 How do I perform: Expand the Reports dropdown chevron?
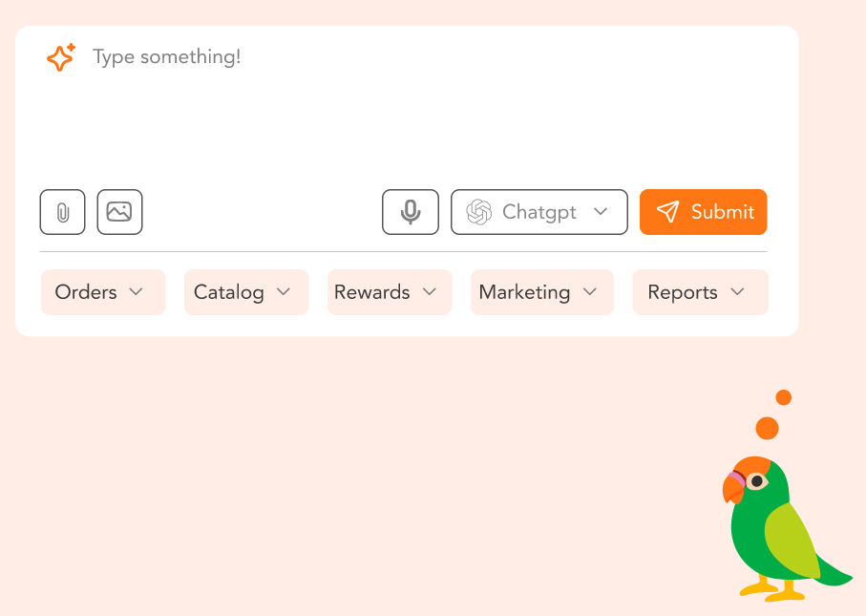pyautogui.click(x=737, y=292)
